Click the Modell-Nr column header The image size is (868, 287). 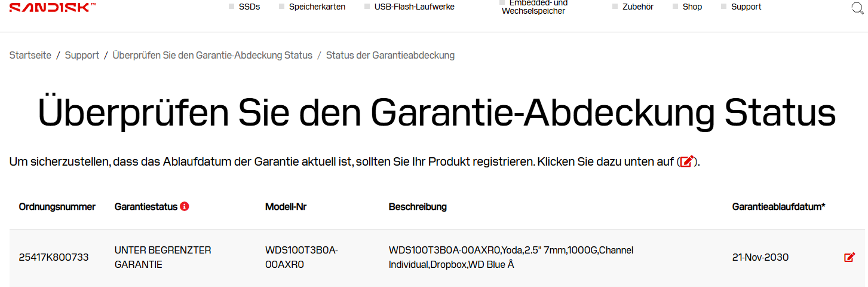coord(286,207)
